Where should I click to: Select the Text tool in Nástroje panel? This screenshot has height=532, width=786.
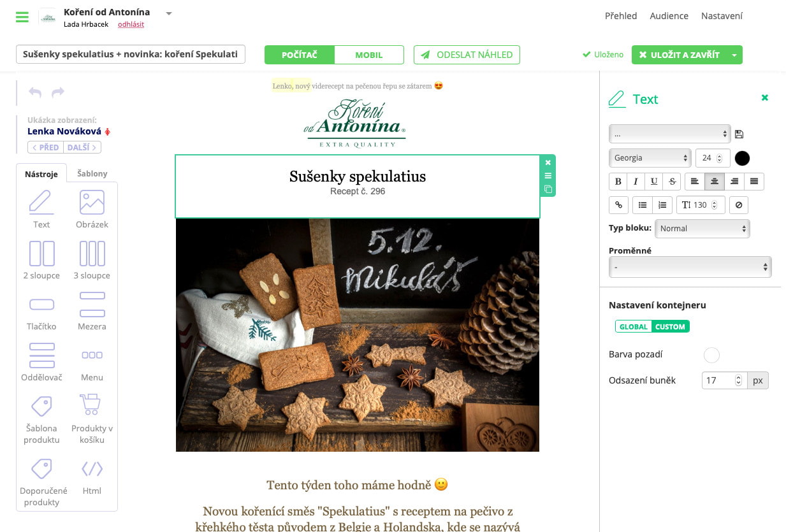41,209
